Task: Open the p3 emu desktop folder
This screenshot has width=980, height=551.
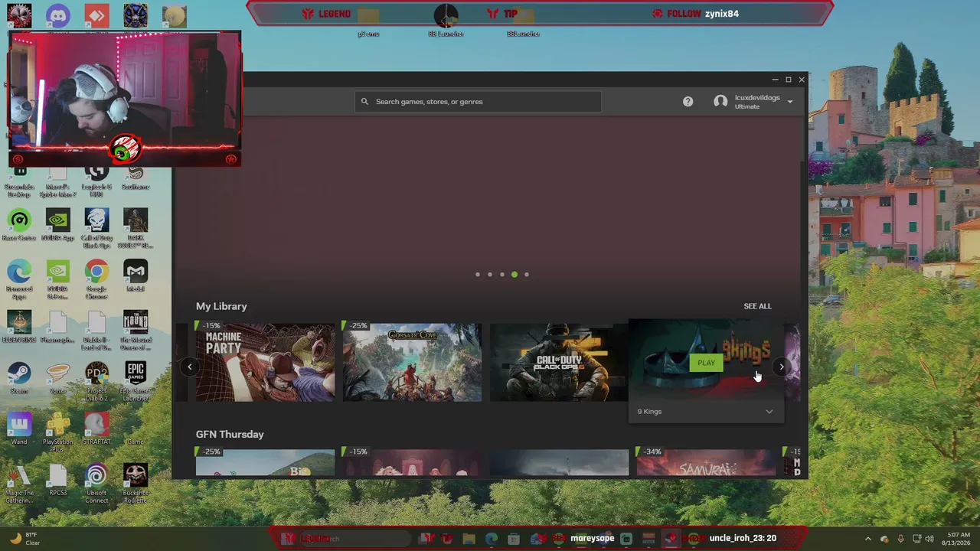Action: click(368, 21)
